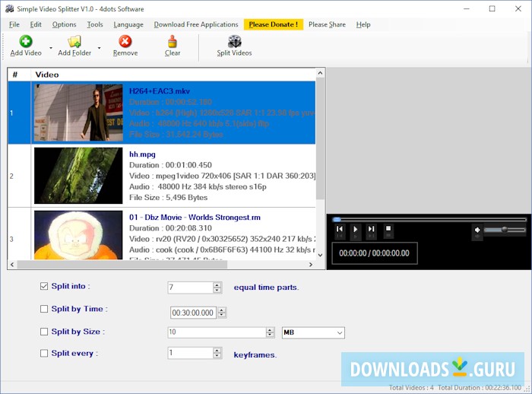Click the volume slider in the player
Screen dimensions: 532x394
(x=505, y=230)
